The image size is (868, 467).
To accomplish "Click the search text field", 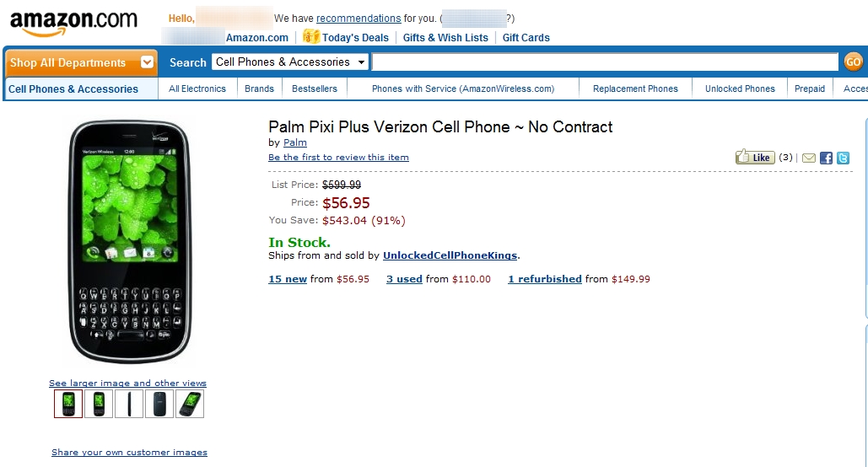I will pyautogui.click(x=605, y=62).
